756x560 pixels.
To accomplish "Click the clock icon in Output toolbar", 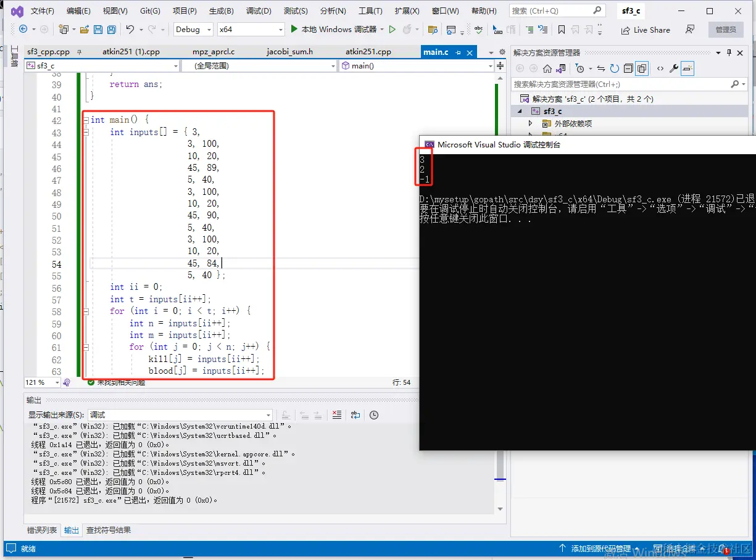I will click(374, 415).
